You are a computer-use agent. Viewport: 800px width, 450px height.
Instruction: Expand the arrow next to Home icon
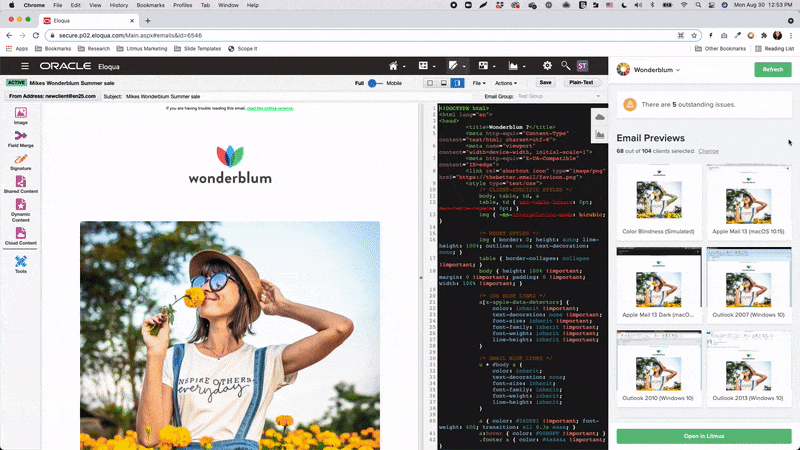[404, 66]
